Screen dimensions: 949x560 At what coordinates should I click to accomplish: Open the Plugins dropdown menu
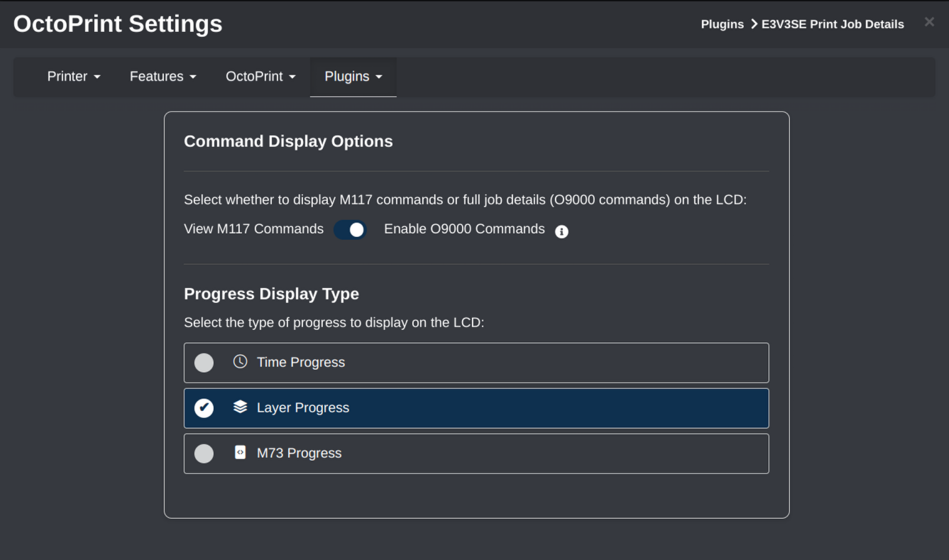(353, 77)
